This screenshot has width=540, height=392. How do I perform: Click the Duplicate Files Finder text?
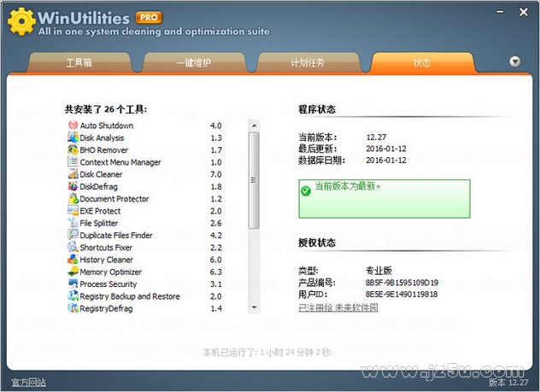(116, 235)
